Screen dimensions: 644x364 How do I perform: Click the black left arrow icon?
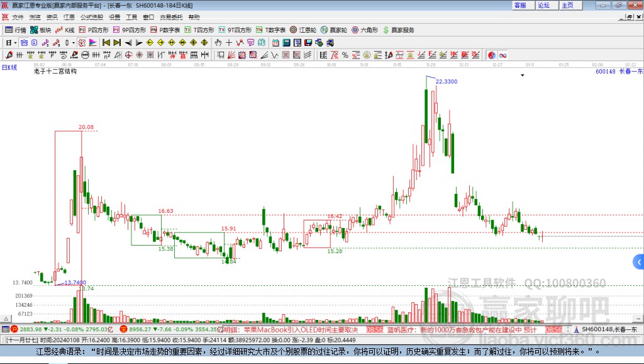[x=128, y=42]
